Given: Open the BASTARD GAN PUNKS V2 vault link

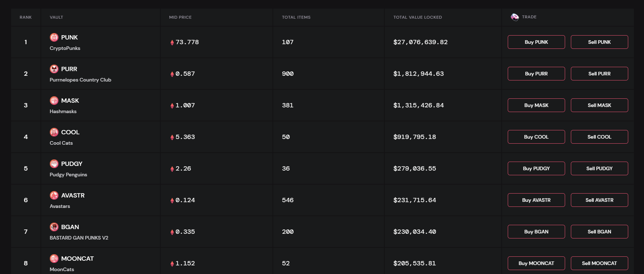Looking at the screenshot, I should point(79,238).
